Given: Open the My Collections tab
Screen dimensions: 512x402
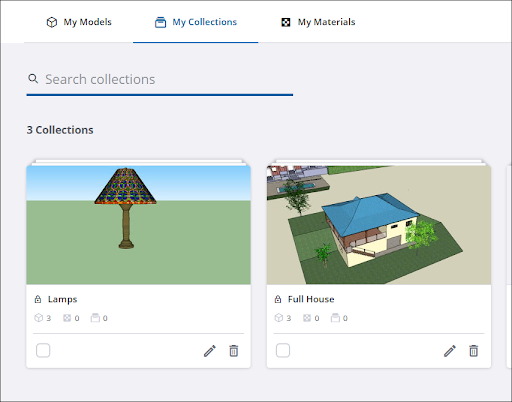Looking at the screenshot, I should (x=196, y=22).
